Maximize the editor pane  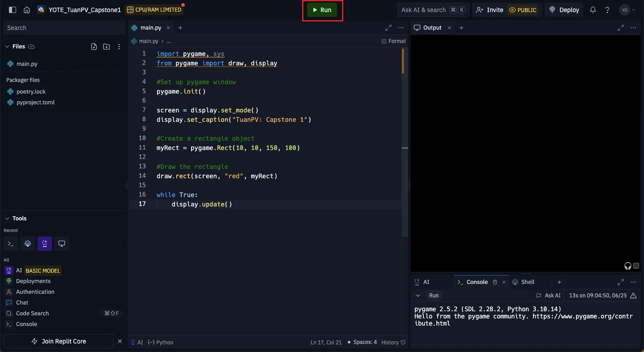(388, 28)
